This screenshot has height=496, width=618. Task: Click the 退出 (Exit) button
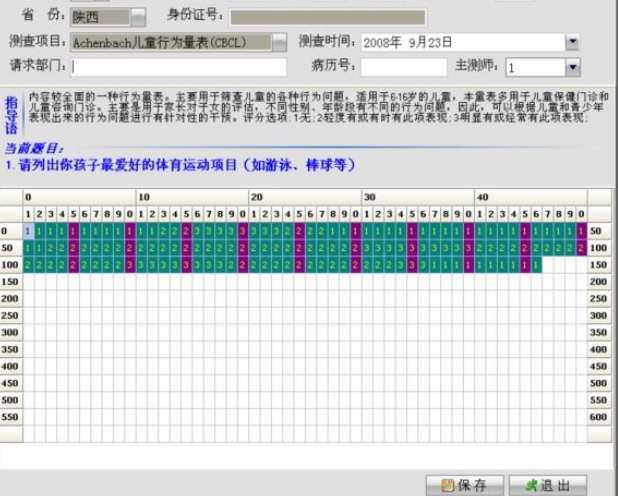pos(545,485)
